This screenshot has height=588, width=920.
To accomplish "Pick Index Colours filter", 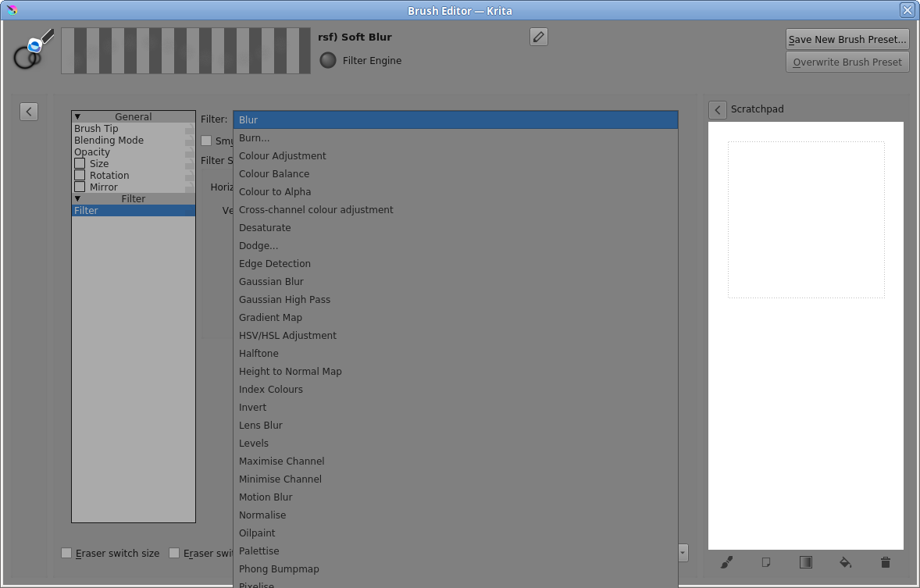I will tap(455, 389).
